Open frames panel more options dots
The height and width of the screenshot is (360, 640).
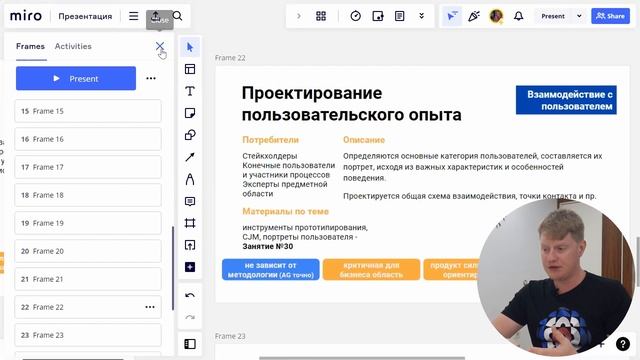pyautogui.click(x=151, y=78)
